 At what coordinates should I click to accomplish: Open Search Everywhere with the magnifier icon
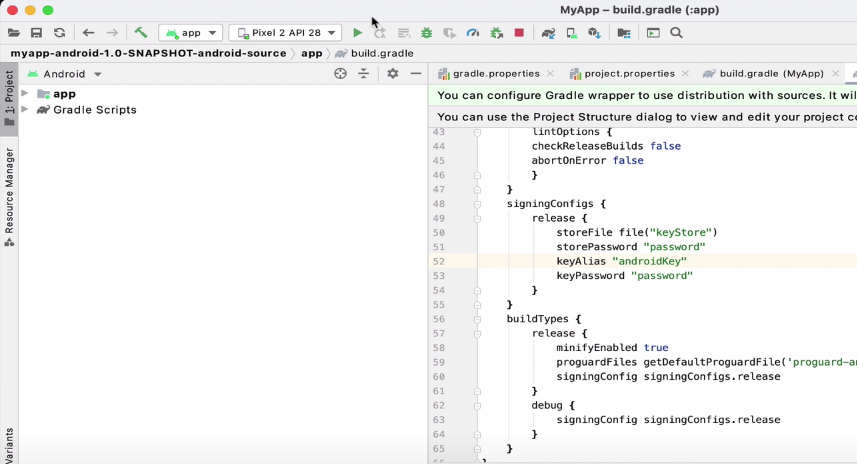(x=676, y=33)
